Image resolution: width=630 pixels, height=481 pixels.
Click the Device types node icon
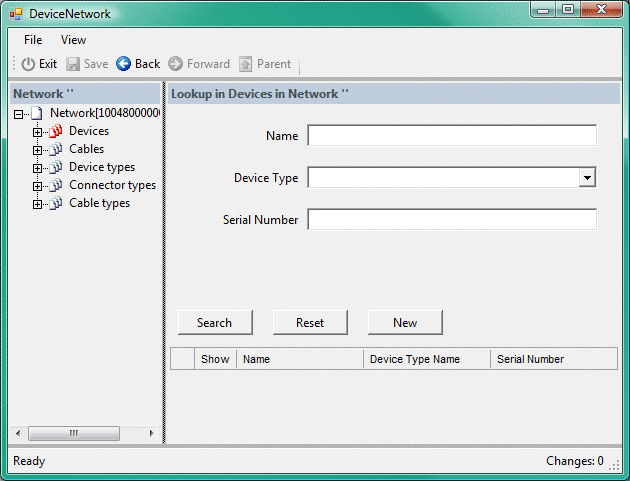pos(56,167)
